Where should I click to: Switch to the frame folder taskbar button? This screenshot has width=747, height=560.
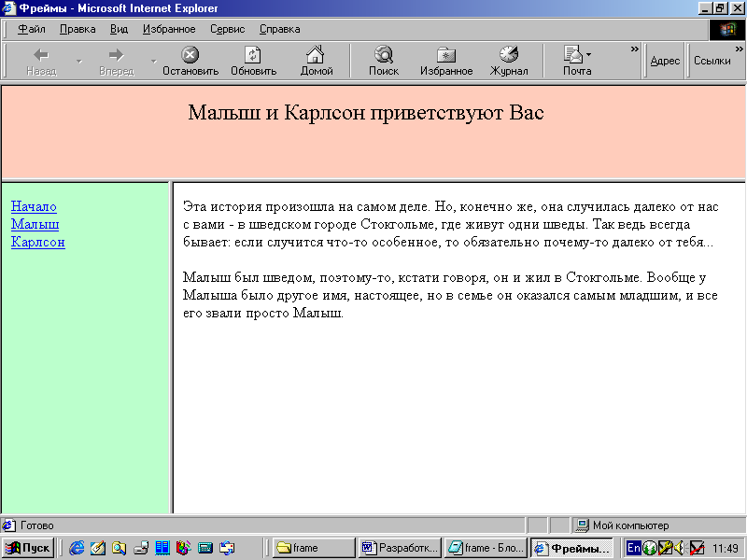tap(315, 548)
